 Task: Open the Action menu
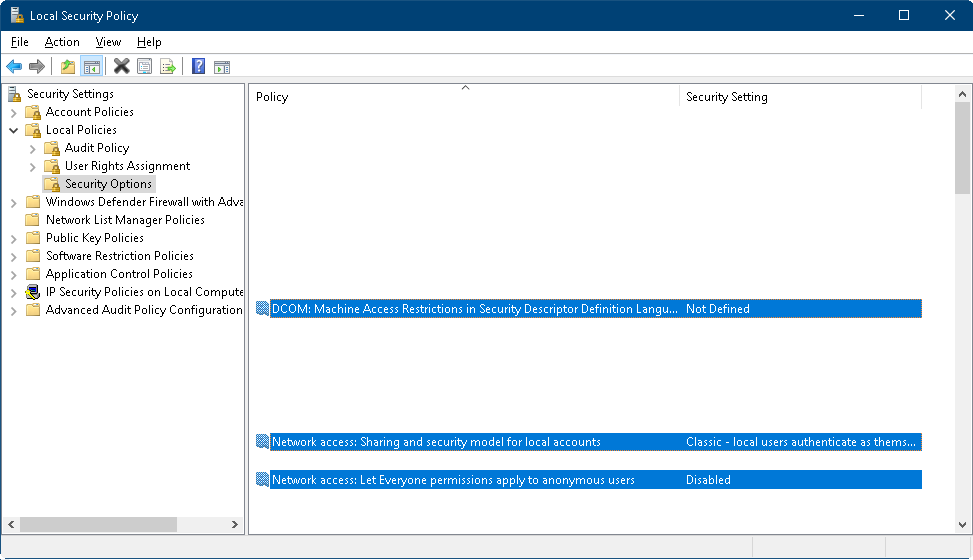point(62,42)
